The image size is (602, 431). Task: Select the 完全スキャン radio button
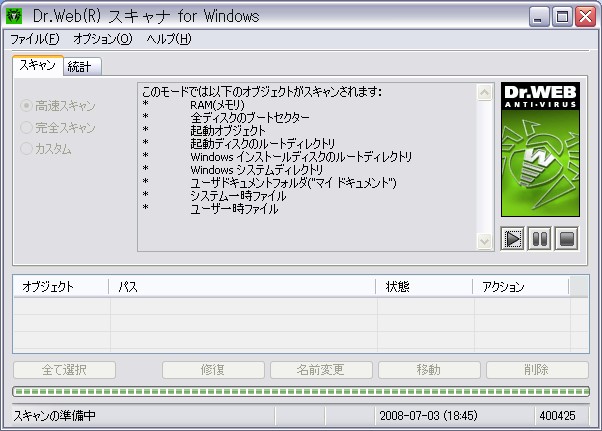click(x=57, y=127)
